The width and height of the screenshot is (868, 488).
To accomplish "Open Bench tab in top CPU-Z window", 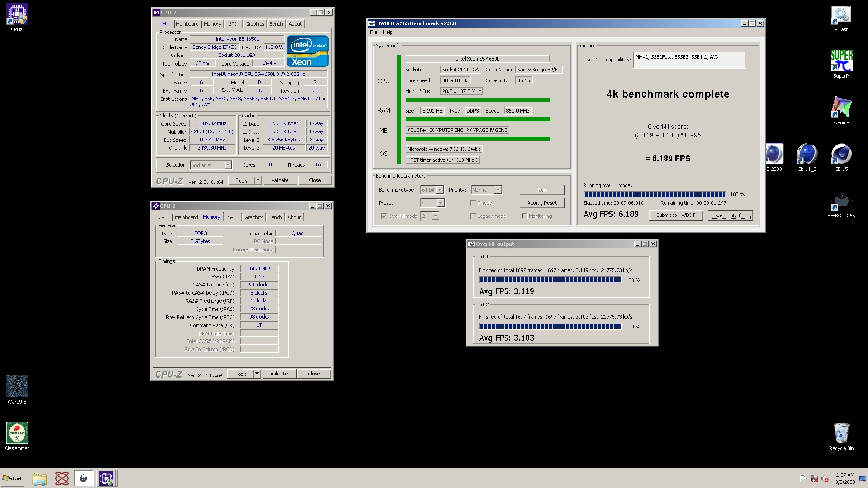I will pos(276,24).
